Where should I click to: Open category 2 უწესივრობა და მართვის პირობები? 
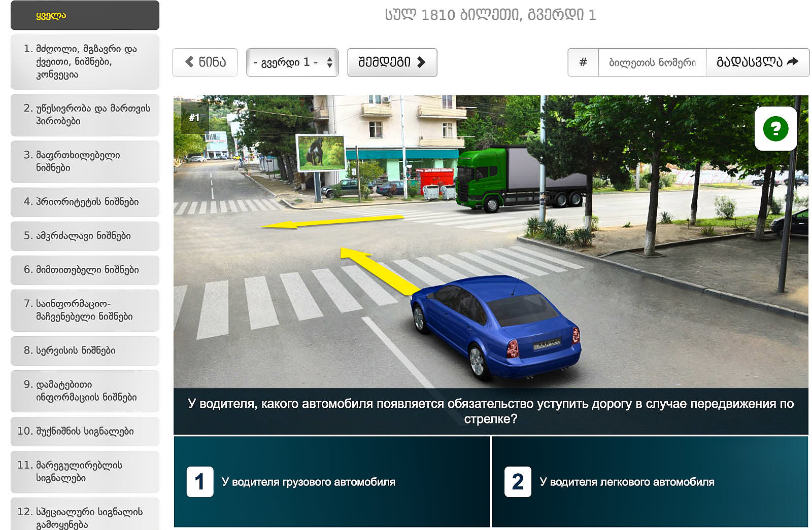pos(85,115)
